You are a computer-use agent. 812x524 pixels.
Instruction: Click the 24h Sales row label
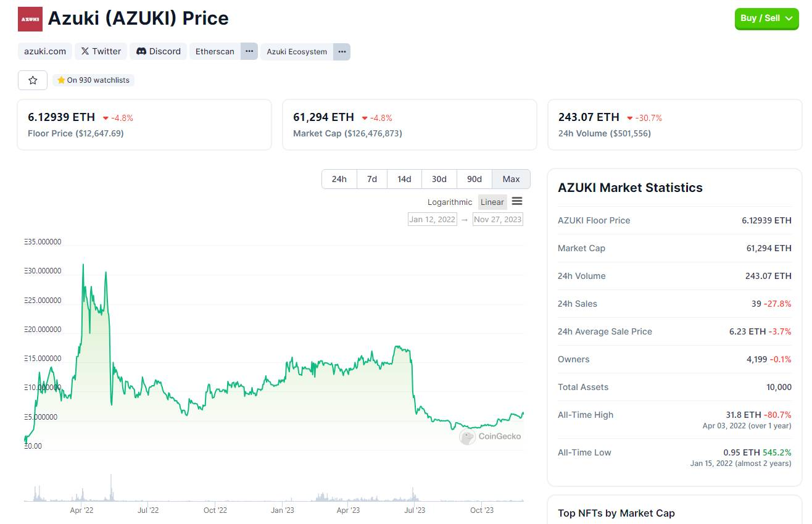tap(578, 304)
